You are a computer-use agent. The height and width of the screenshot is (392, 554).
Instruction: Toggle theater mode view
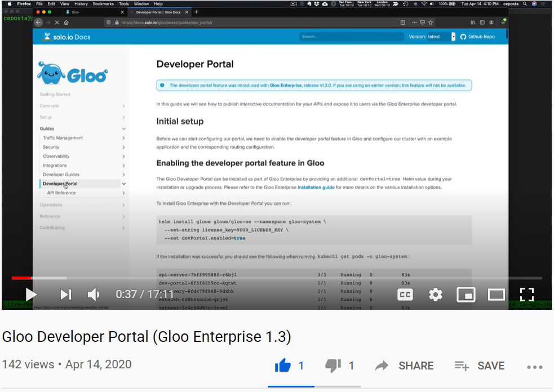(x=496, y=294)
